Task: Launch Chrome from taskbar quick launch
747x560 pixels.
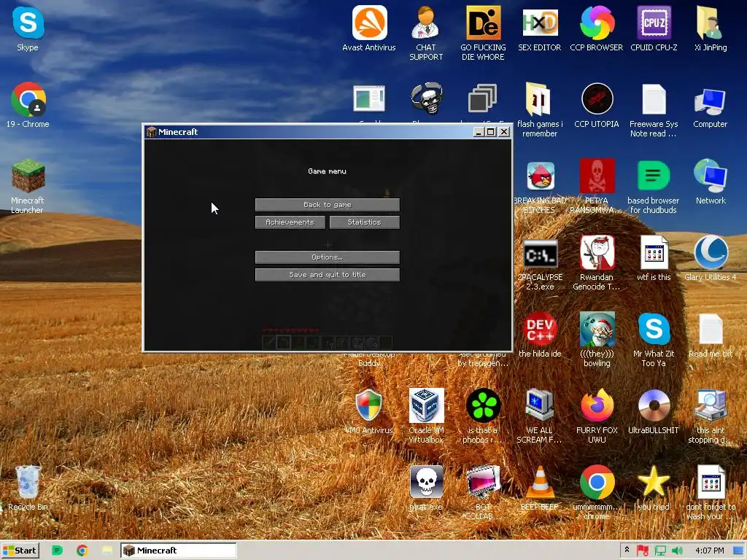Action: [82, 551]
